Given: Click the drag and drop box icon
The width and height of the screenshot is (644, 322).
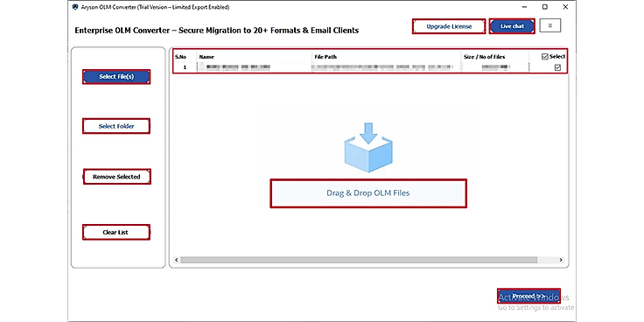Looking at the screenshot, I should click(368, 147).
